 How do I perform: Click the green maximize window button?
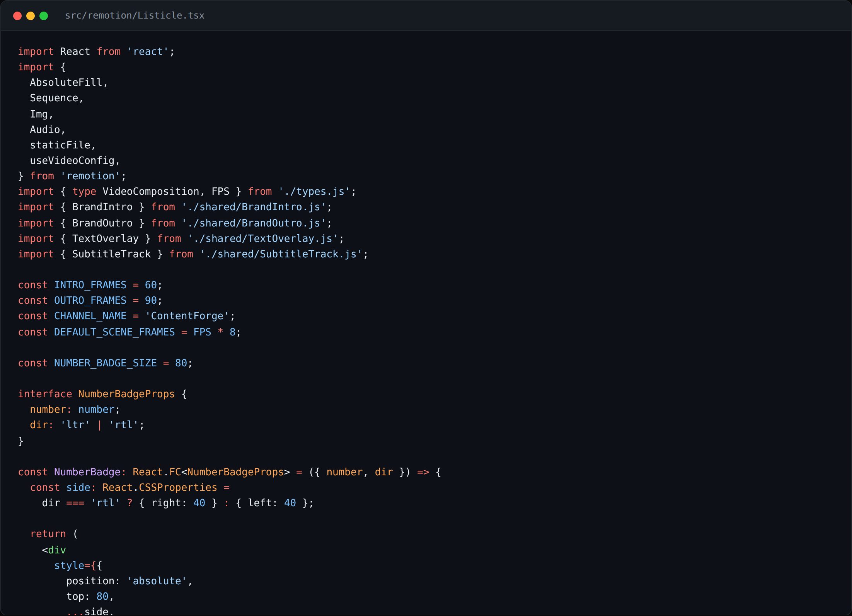point(44,16)
